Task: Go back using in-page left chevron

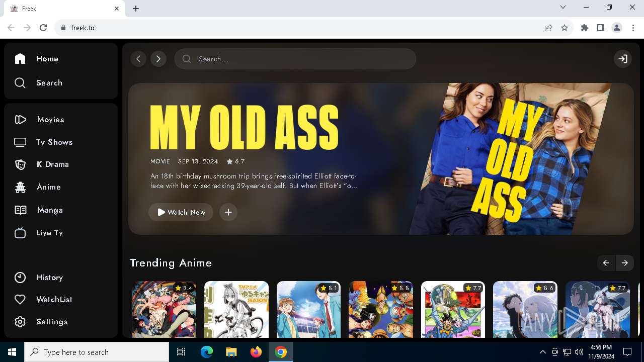Action: pyautogui.click(x=138, y=59)
